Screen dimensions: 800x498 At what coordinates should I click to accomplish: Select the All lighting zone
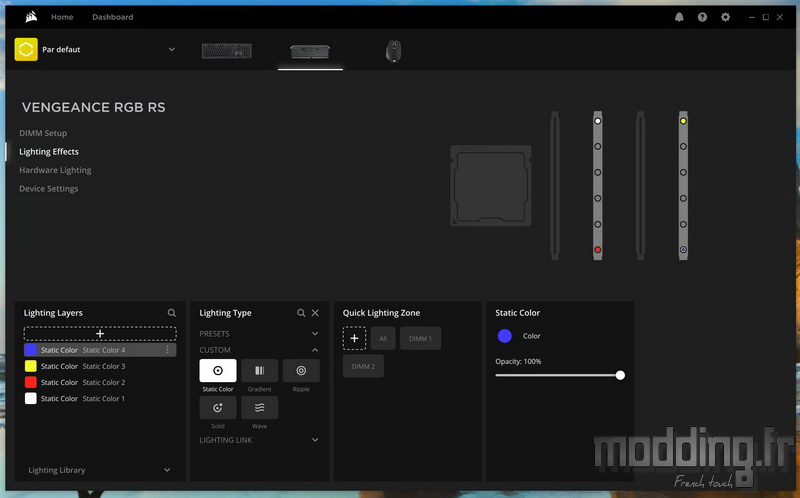[383, 338]
